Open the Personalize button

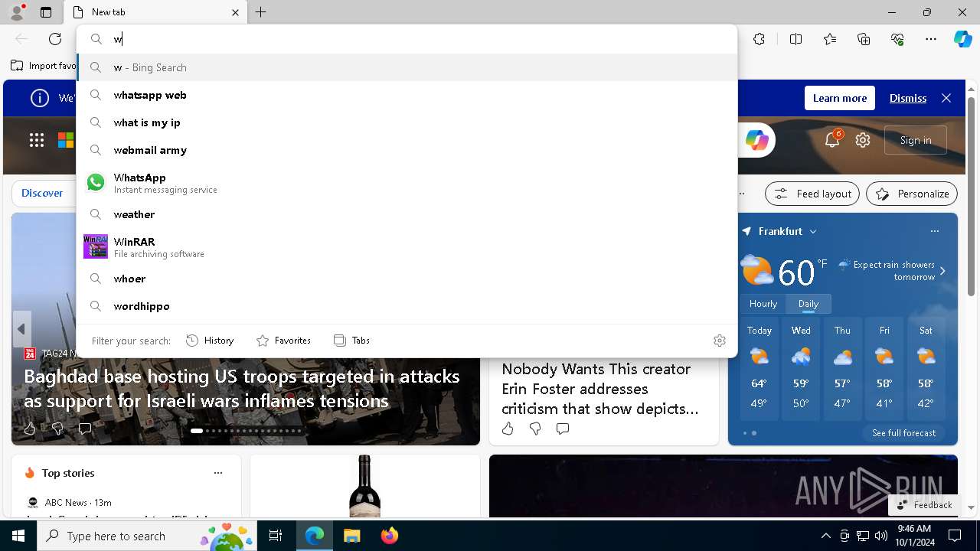912,194
